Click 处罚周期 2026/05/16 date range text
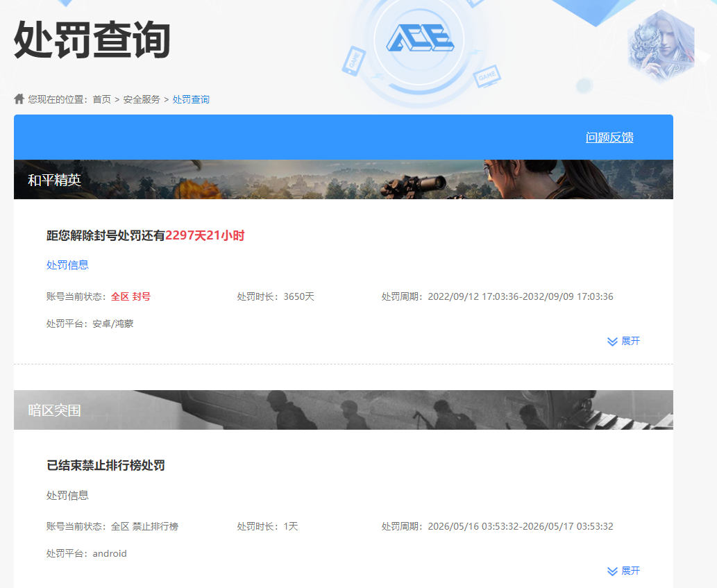 [498, 526]
